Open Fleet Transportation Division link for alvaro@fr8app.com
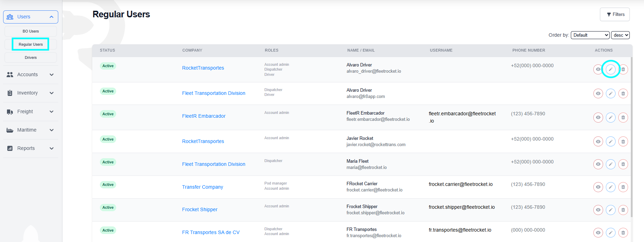 point(214,93)
